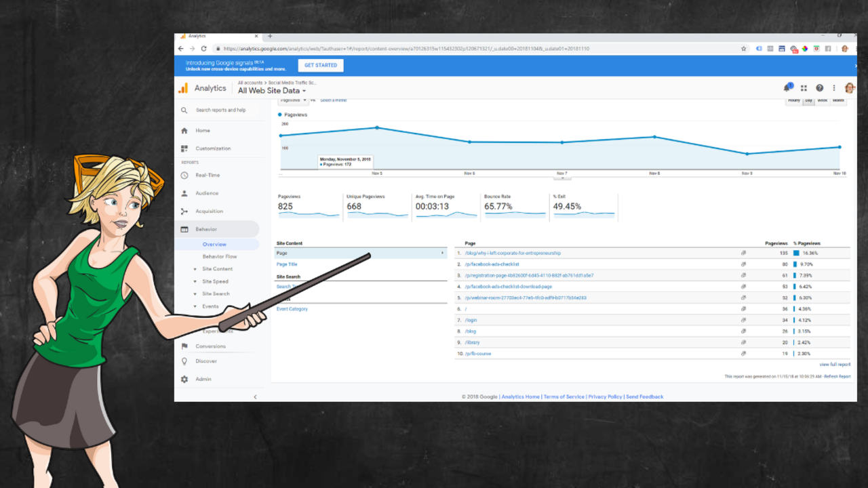
Task: Click the browser address bar URL
Action: (x=406, y=49)
